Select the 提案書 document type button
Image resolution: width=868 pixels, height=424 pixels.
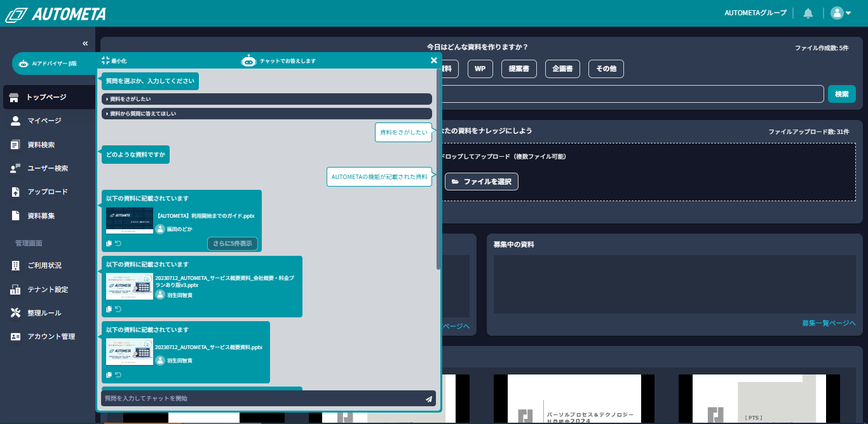pyautogui.click(x=519, y=69)
